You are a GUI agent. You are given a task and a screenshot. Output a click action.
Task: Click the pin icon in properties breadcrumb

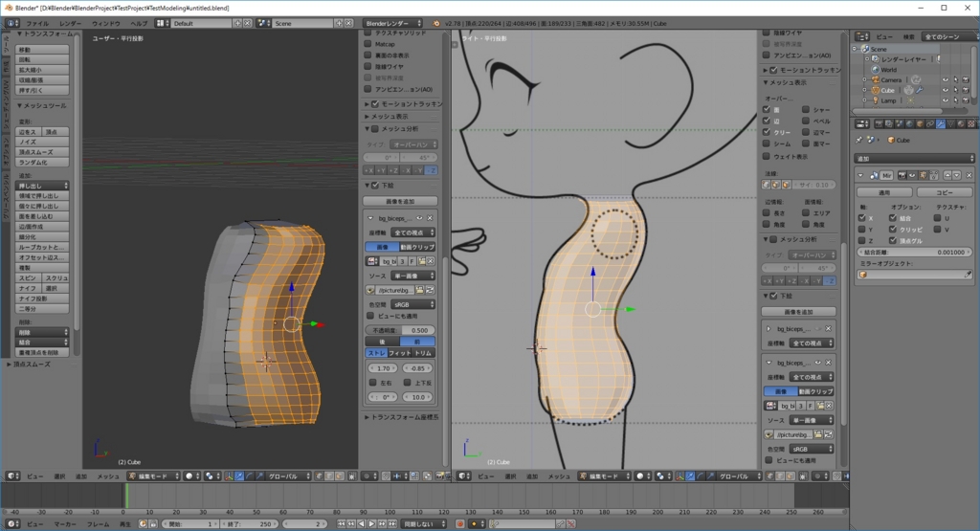(858, 140)
